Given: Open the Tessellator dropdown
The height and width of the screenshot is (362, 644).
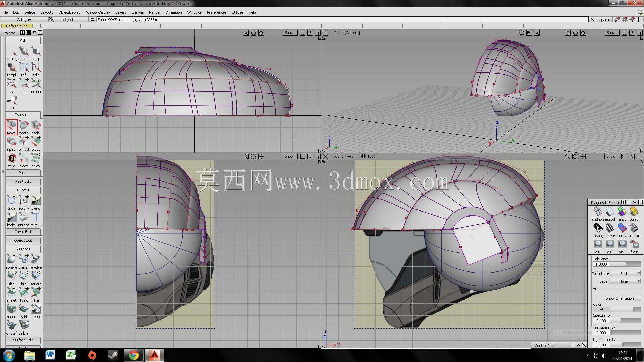Looking at the screenshot, I should coord(625,274).
